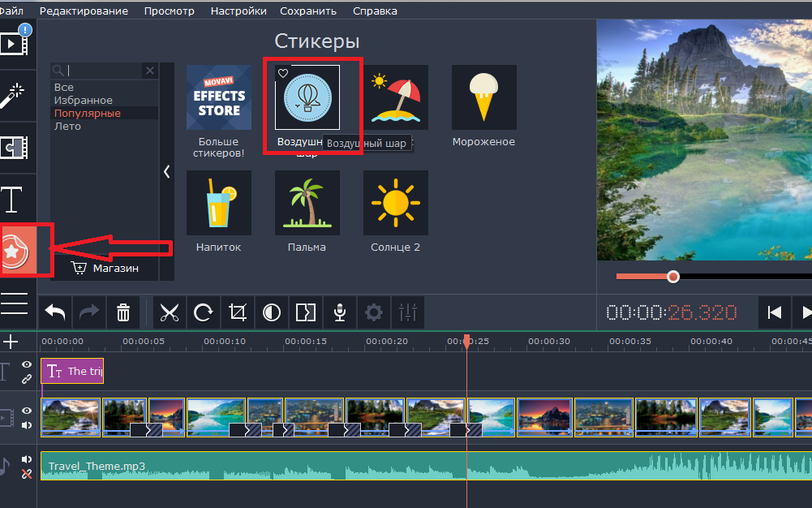Open the Редактирование menu
Image resolution: width=812 pixels, height=508 pixels.
[84, 11]
